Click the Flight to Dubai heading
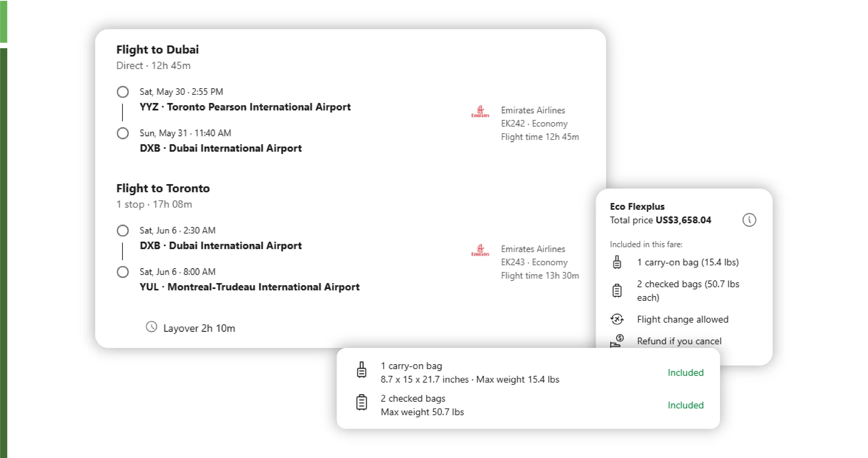The width and height of the screenshot is (868, 458). 157,50
